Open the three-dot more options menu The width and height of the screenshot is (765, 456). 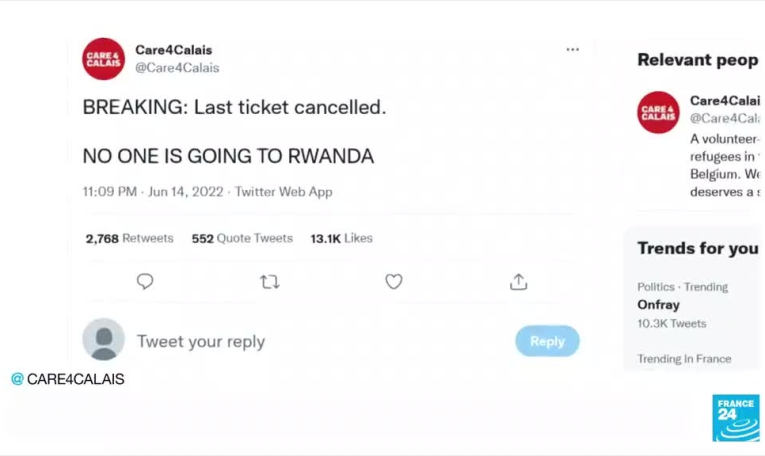pyautogui.click(x=572, y=49)
